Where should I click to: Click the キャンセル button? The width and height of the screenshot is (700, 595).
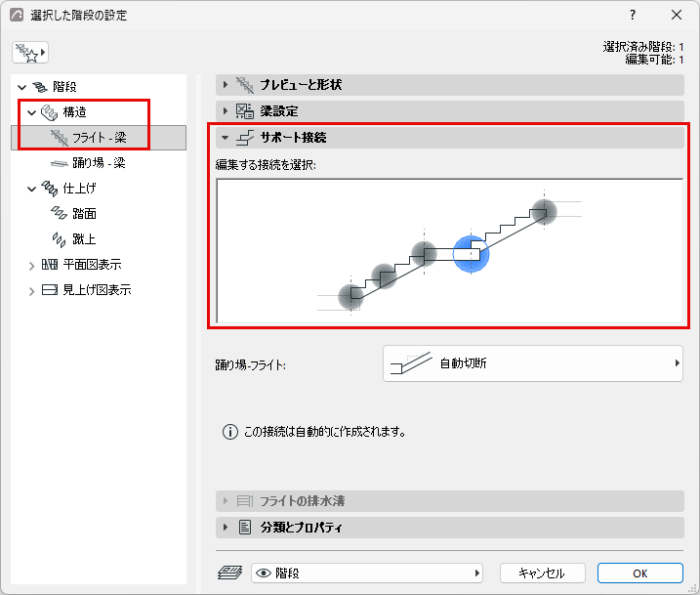(543, 574)
